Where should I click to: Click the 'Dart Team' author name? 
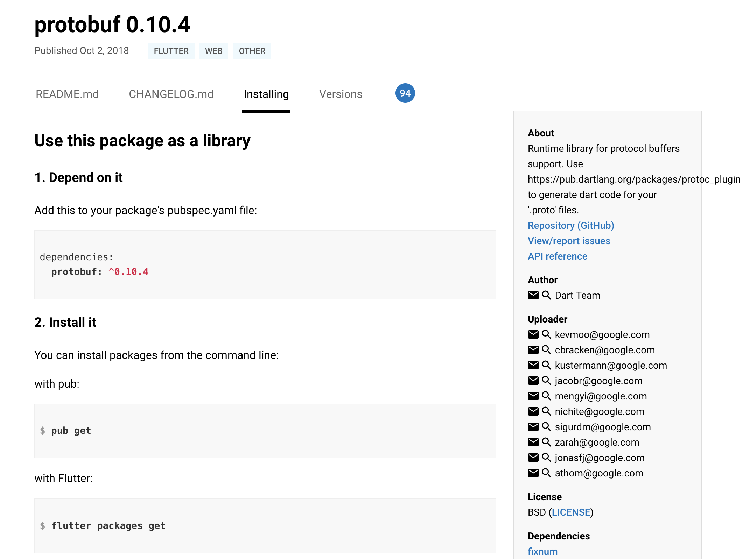577,296
